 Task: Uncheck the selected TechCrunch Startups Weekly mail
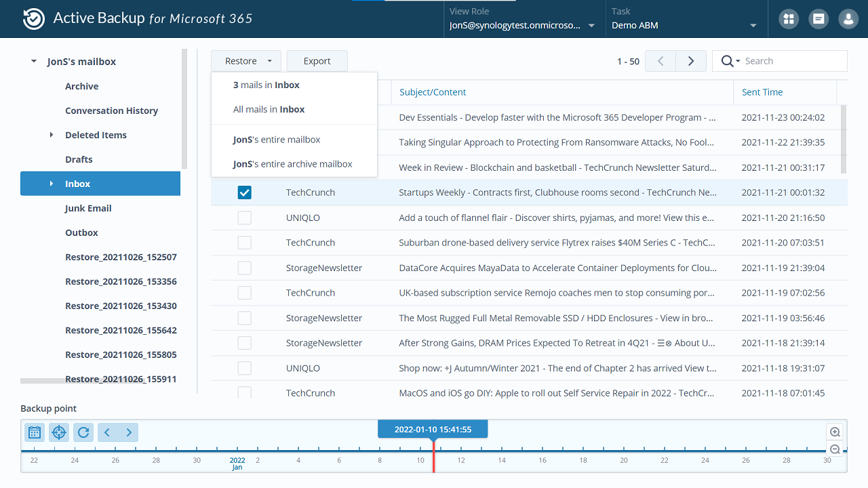pyautogui.click(x=245, y=192)
